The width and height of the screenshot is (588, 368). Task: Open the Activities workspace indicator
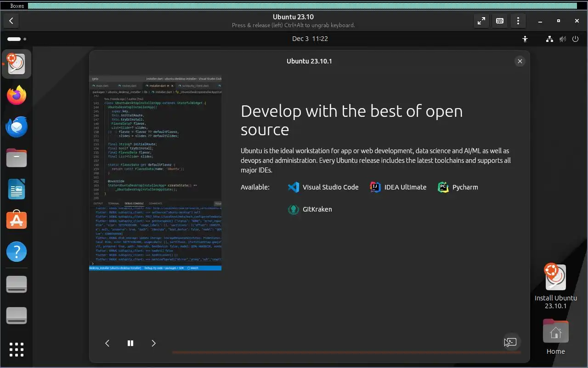[17, 39]
